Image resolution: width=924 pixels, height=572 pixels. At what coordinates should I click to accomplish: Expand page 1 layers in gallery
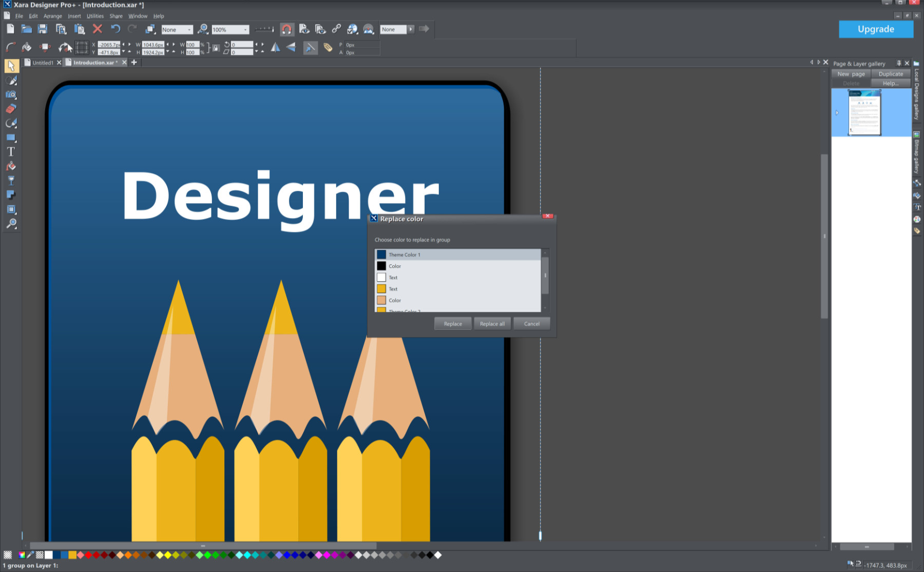coord(837,113)
